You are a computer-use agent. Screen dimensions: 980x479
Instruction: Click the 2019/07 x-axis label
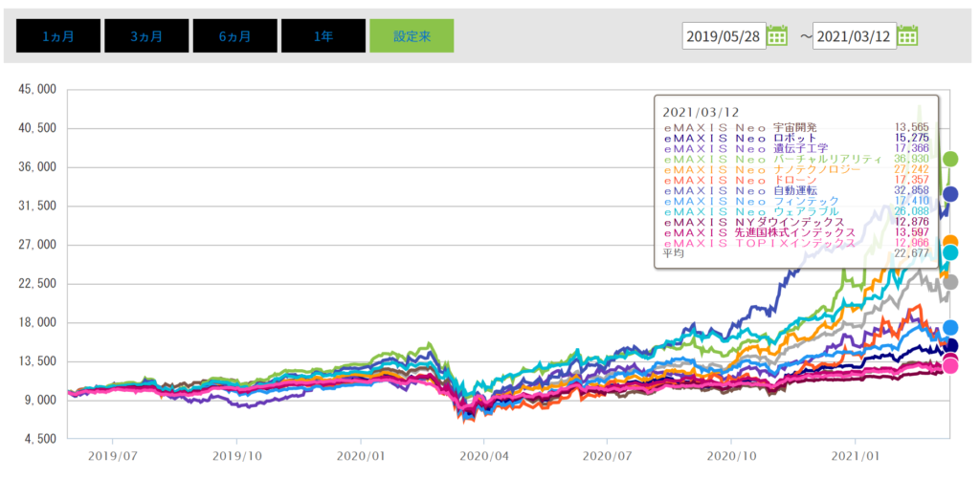[x=113, y=456]
